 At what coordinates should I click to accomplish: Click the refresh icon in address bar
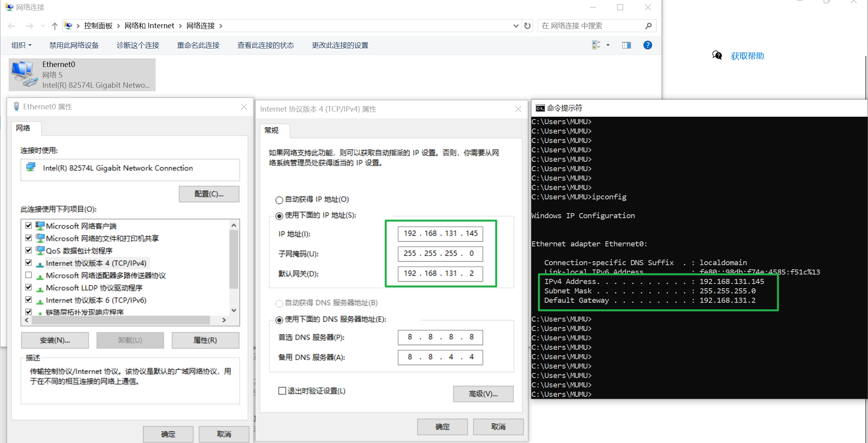pos(527,26)
